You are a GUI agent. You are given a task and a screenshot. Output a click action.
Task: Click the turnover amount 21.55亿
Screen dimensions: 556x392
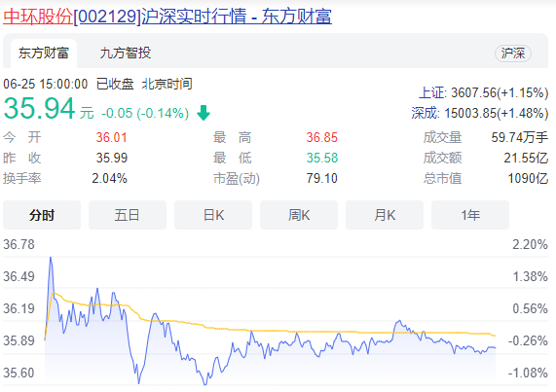click(x=526, y=158)
